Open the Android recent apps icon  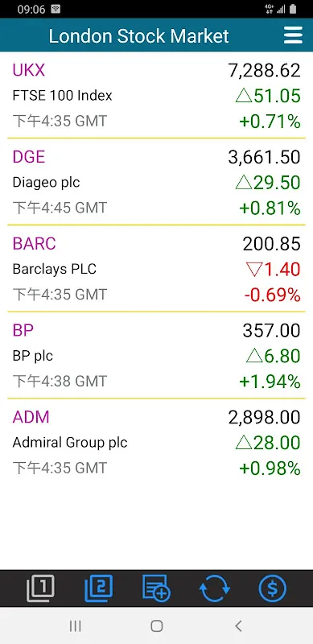(75, 626)
